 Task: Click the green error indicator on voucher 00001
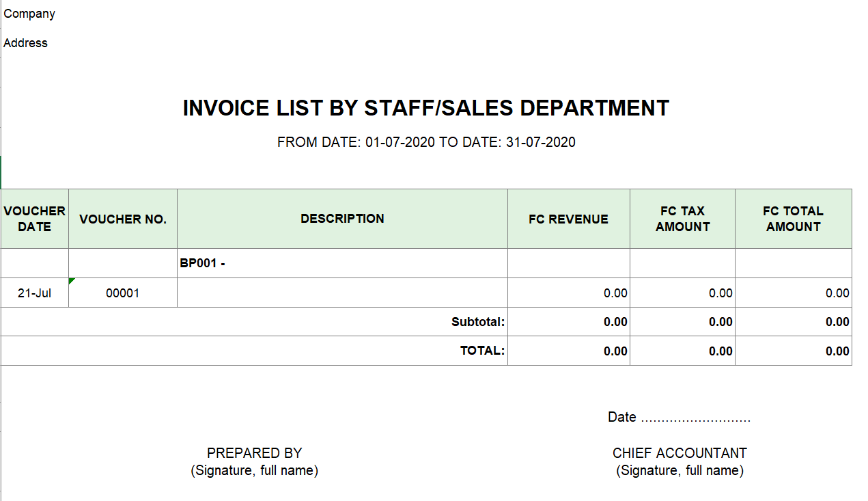point(72,281)
